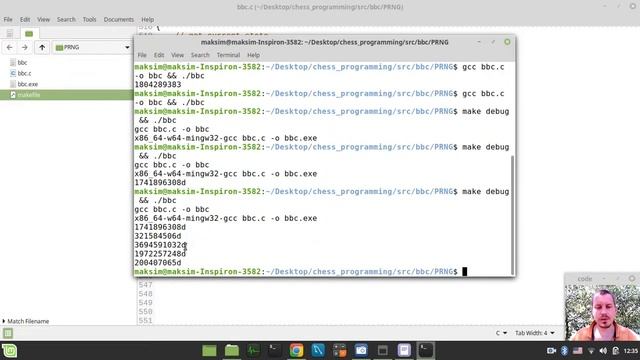
Task: Open the US keyboard layout flag
Action: click(x=578, y=351)
